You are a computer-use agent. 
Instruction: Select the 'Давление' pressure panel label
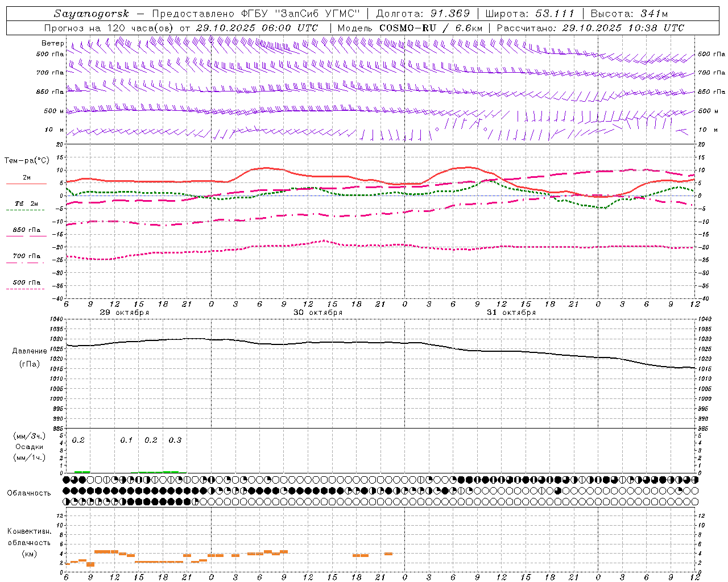[x=30, y=351]
